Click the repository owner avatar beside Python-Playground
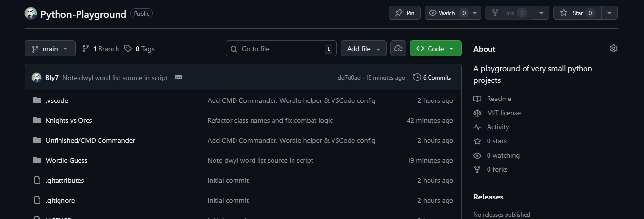644x219 pixels. point(31,14)
